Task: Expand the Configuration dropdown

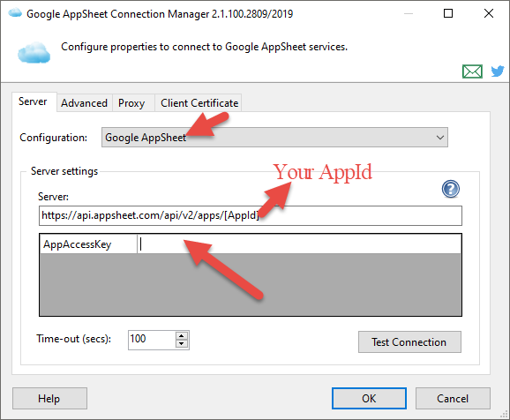Action: pos(274,138)
